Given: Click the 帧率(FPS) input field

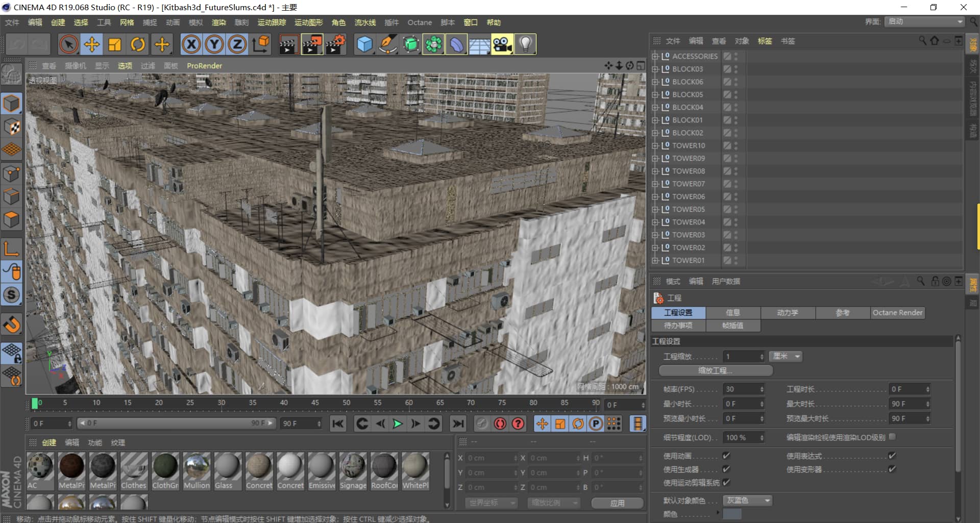Looking at the screenshot, I should (x=744, y=389).
